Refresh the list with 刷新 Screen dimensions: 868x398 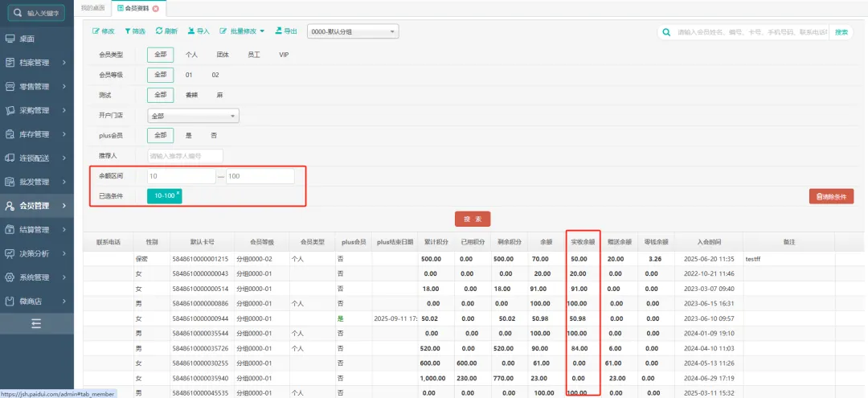coord(166,31)
